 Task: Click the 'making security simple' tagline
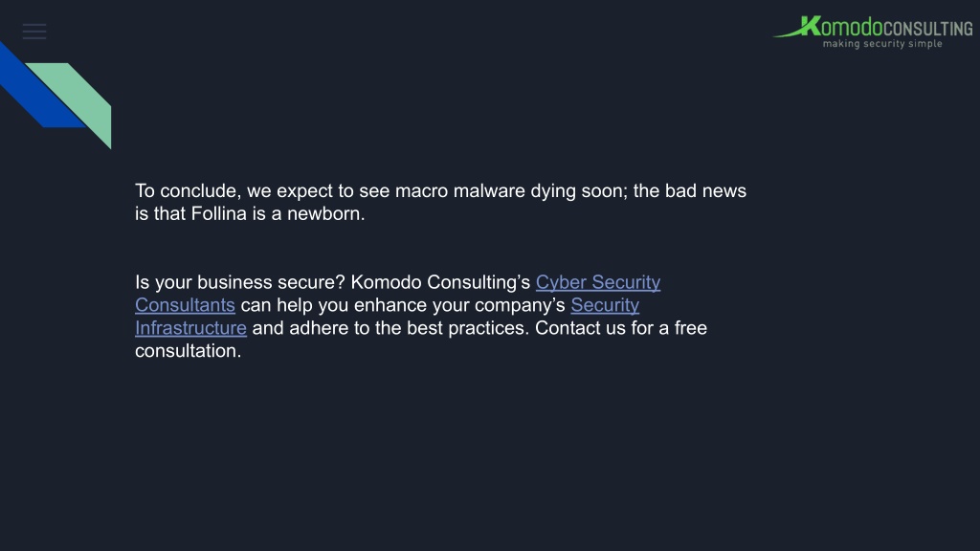pos(882,44)
